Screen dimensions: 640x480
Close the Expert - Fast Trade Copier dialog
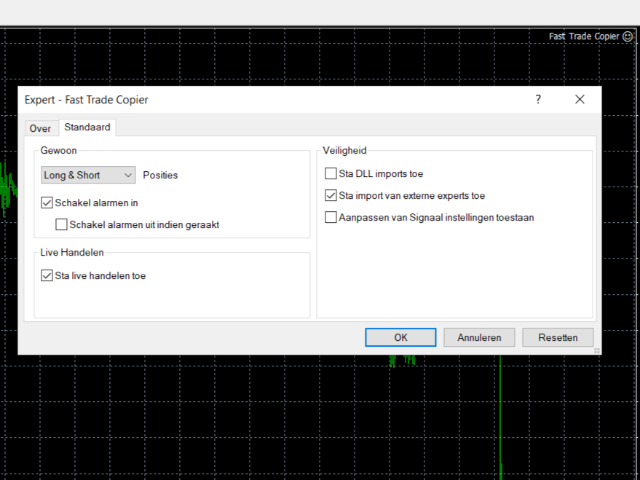click(x=580, y=99)
